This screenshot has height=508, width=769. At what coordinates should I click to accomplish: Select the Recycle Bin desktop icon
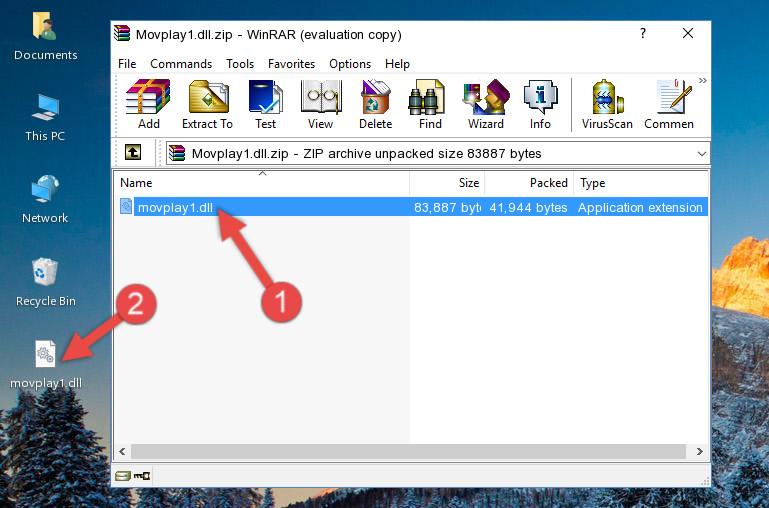click(x=46, y=282)
